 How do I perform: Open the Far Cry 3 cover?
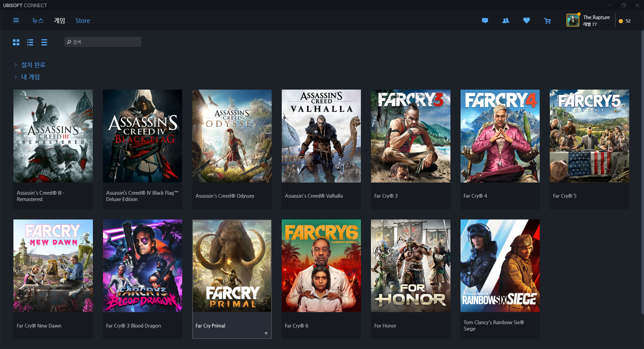coord(411,136)
